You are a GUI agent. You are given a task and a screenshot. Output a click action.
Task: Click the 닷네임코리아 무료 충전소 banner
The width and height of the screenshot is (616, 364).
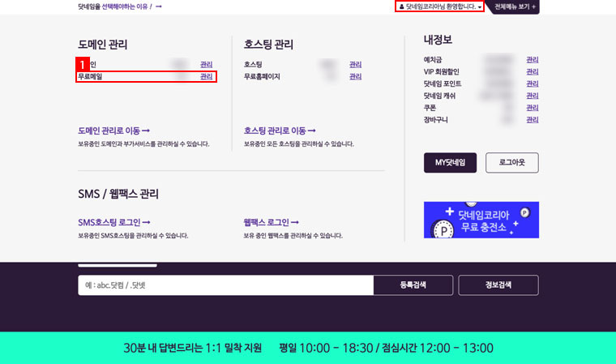(x=481, y=220)
